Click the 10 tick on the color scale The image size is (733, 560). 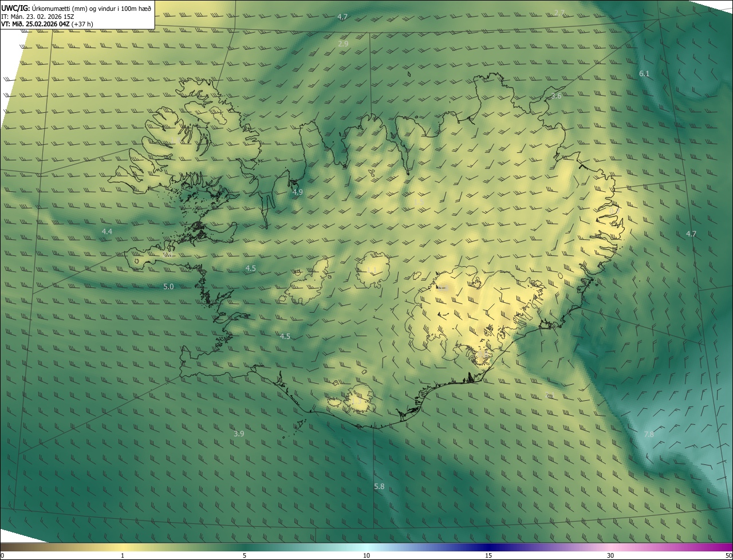[366, 555]
